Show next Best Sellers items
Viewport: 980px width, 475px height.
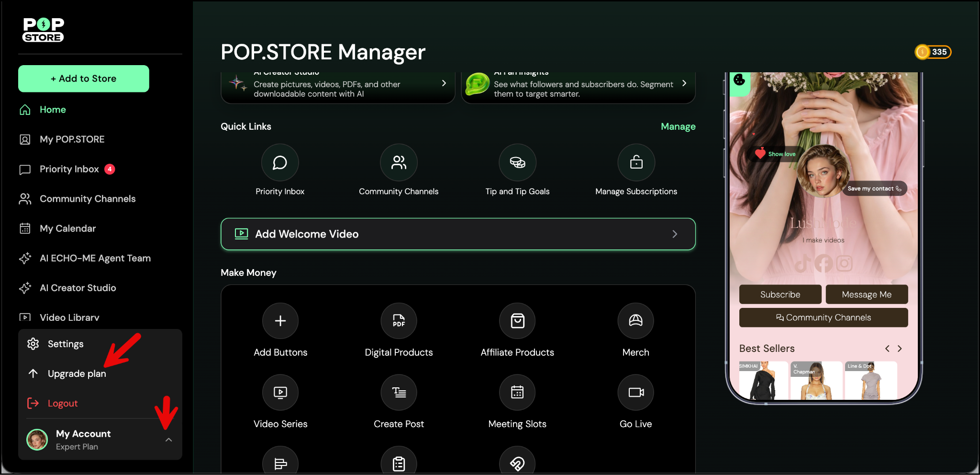pyautogui.click(x=900, y=349)
